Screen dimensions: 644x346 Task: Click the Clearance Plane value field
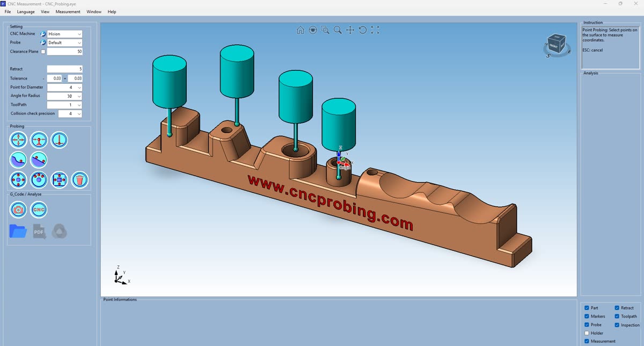65,52
